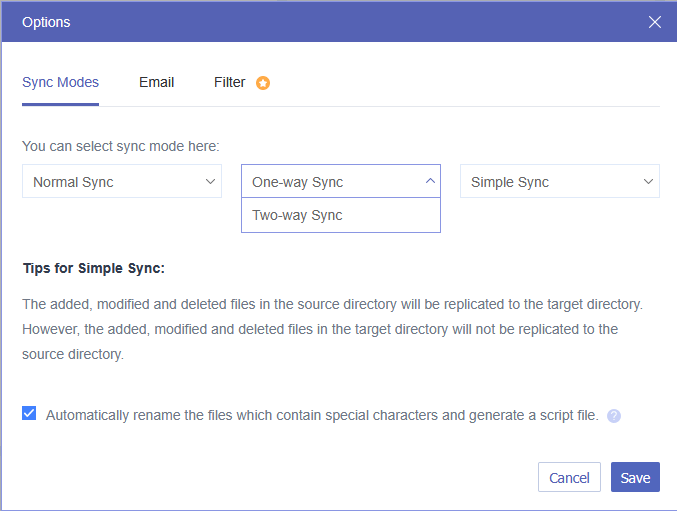
Task: Click the chevron arrow of Normal Sync
Action: pos(211,181)
